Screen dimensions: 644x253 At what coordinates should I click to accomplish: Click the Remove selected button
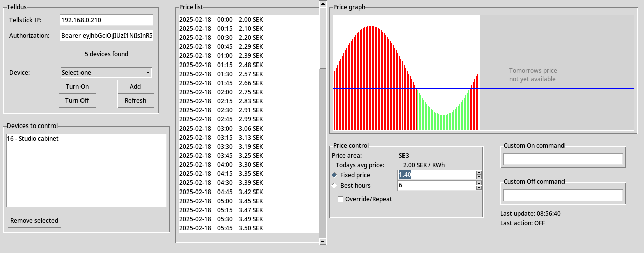(34, 220)
